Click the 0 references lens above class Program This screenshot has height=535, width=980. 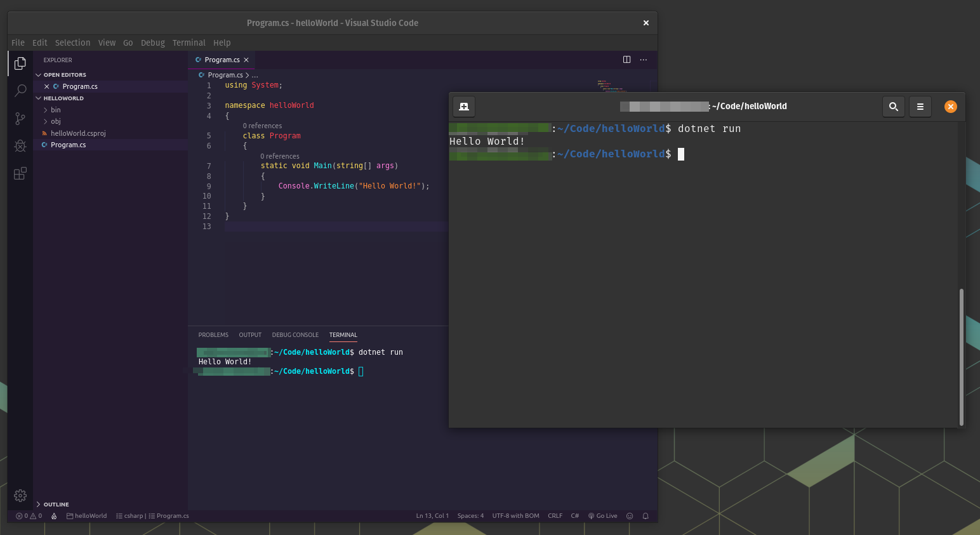262,126
